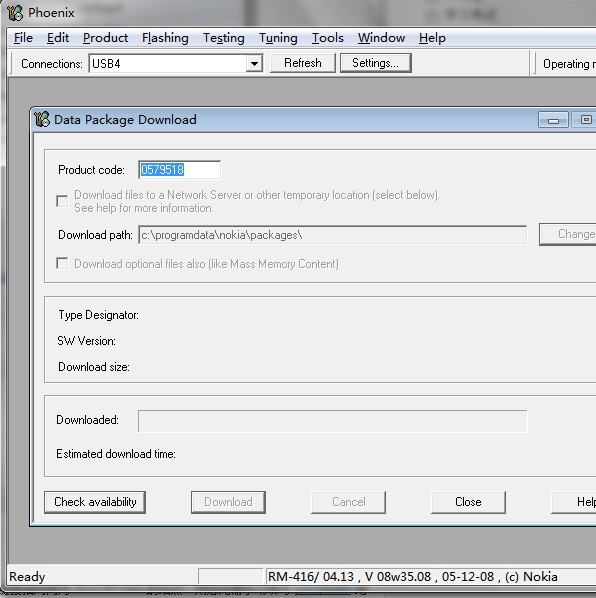The width and height of the screenshot is (596, 598).
Task: Open the Product menu
Action: pyautogui.click(x=105, y=38)
